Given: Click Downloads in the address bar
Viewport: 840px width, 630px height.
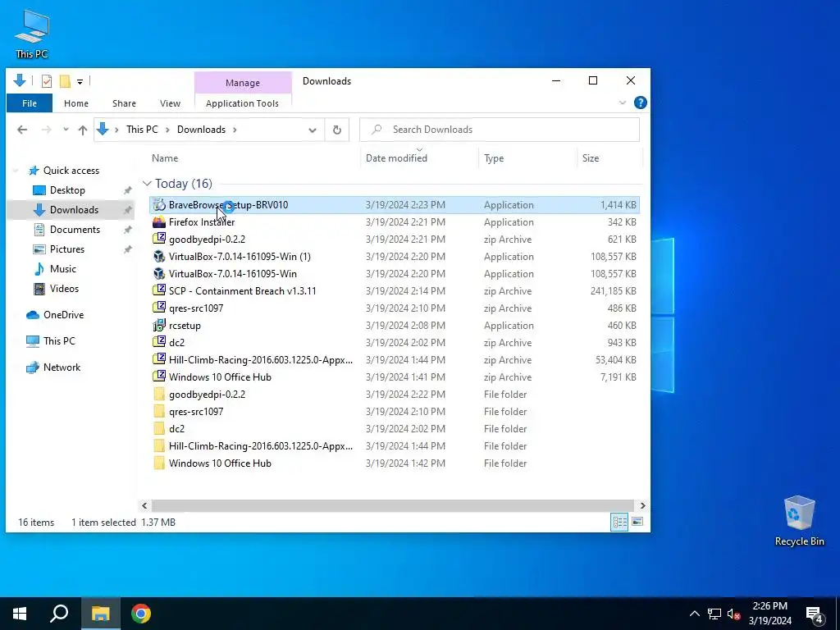Looking at the screenshot, I should click(x=202, y=130).
